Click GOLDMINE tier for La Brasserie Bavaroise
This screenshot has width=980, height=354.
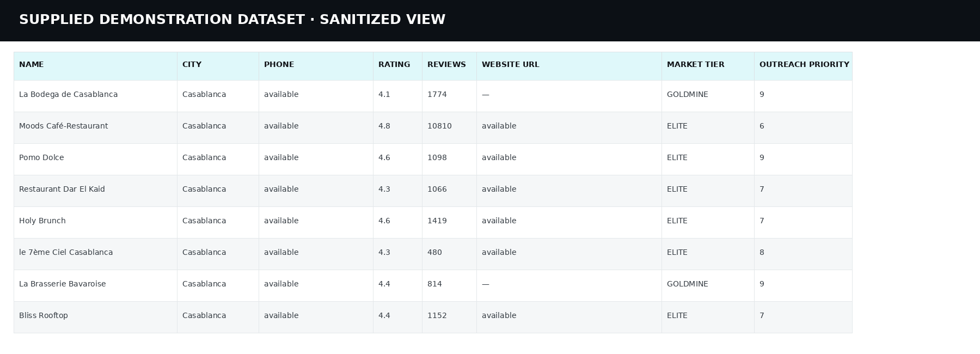[x=687, y=284]
